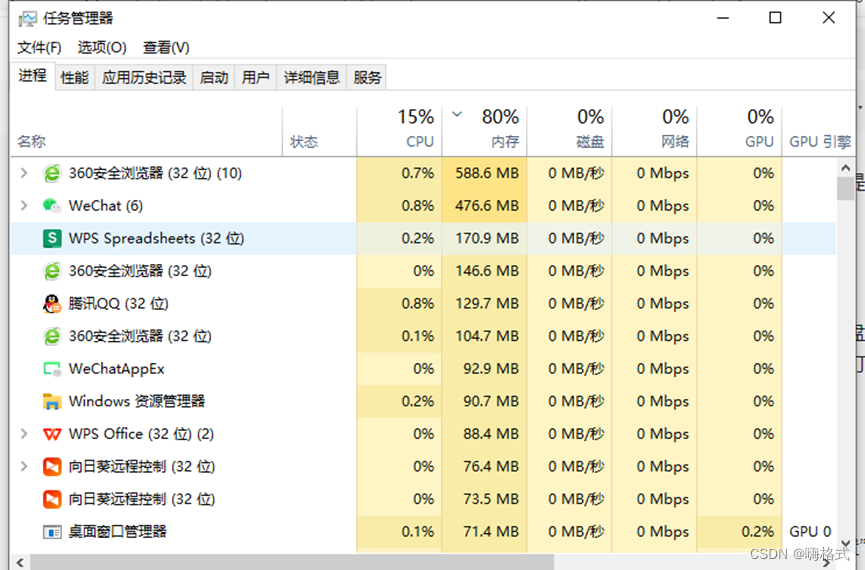
Task: Switch to the 详细信息 tab
Action: click(x=312, y=77)
